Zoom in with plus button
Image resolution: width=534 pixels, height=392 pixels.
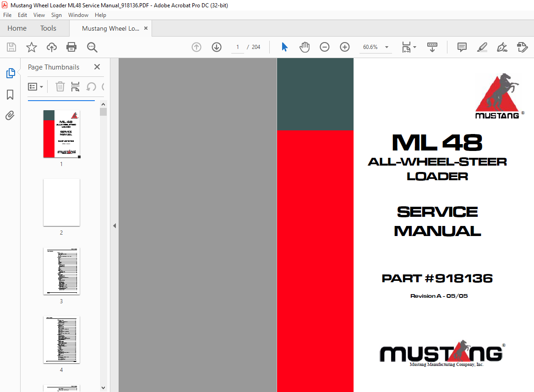[345, 47]
